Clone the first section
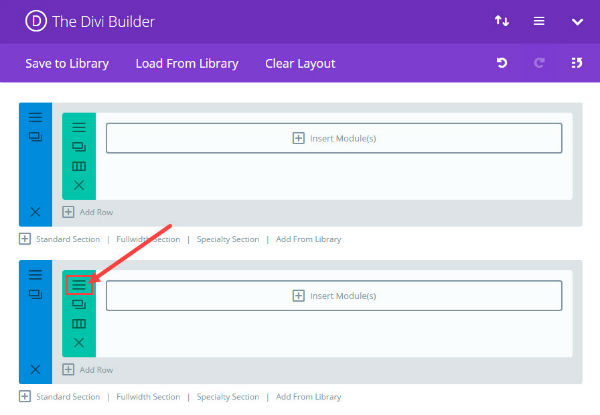The image size is (600, 415). pyautogui.click(x=35, y=137)
